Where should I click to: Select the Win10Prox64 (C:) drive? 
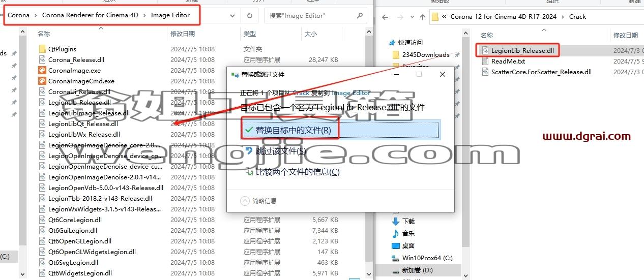426,258
